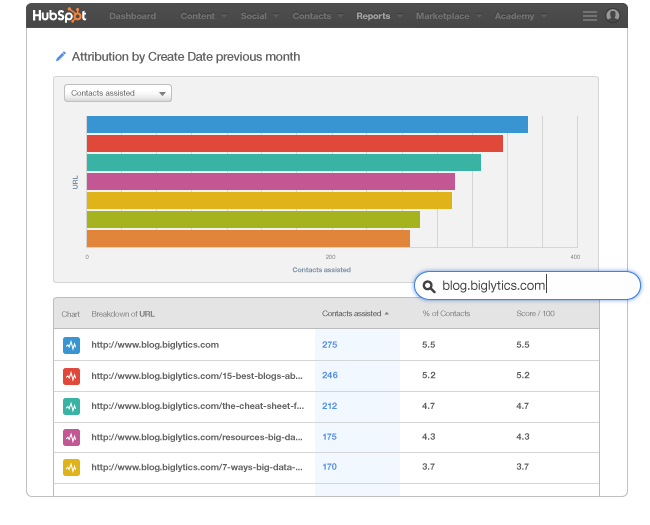The height and width of the screenshot is (525, 650).
Task: Click the 246 contacts assisted value
Action: tap(330, 375)
